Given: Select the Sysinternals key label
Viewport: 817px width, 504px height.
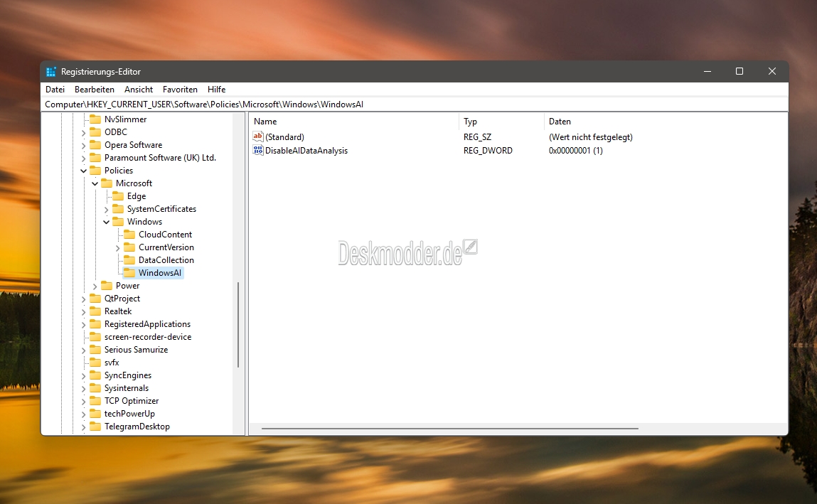Looking at the screenshot, I should tap(126, 388).
